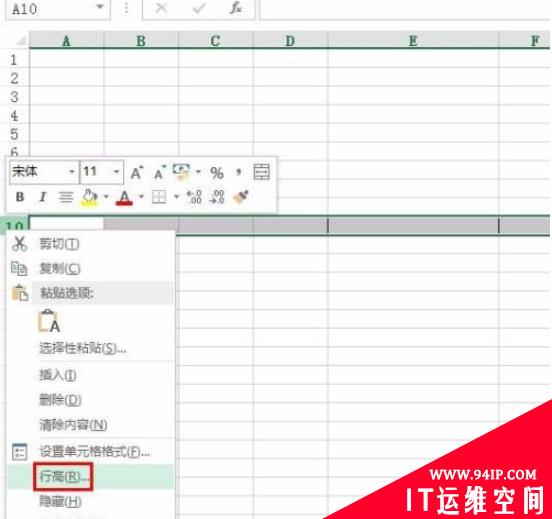Select 行高(R)... from the context menu
The width and height of the screenshot is (552, 519).
pyautogui.click(x=63, y=477)
